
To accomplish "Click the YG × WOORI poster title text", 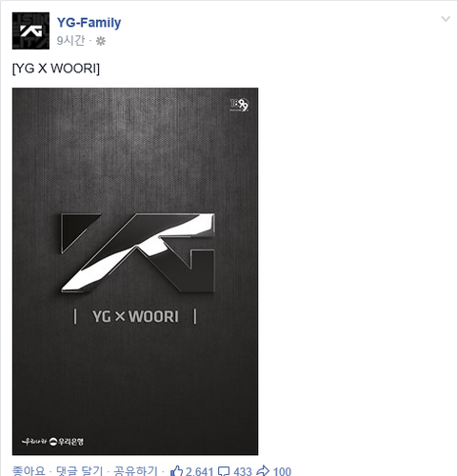I will [x=135, y=316].
